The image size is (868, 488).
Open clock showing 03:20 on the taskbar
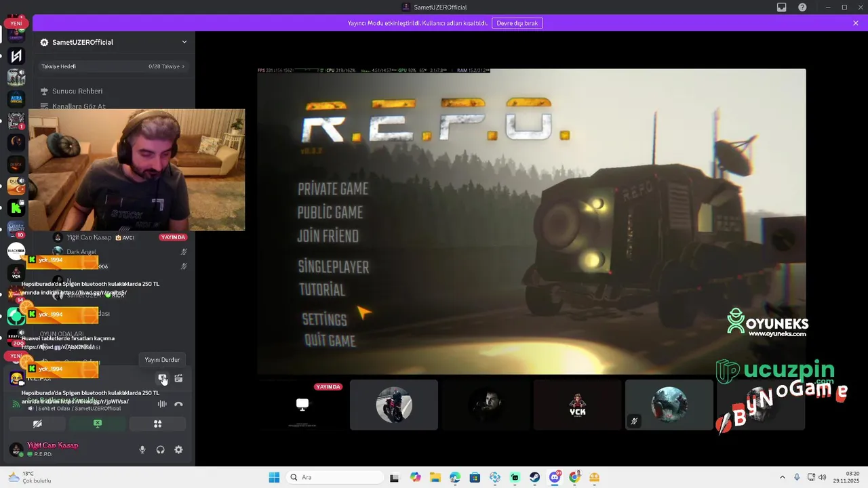[847, 477]
